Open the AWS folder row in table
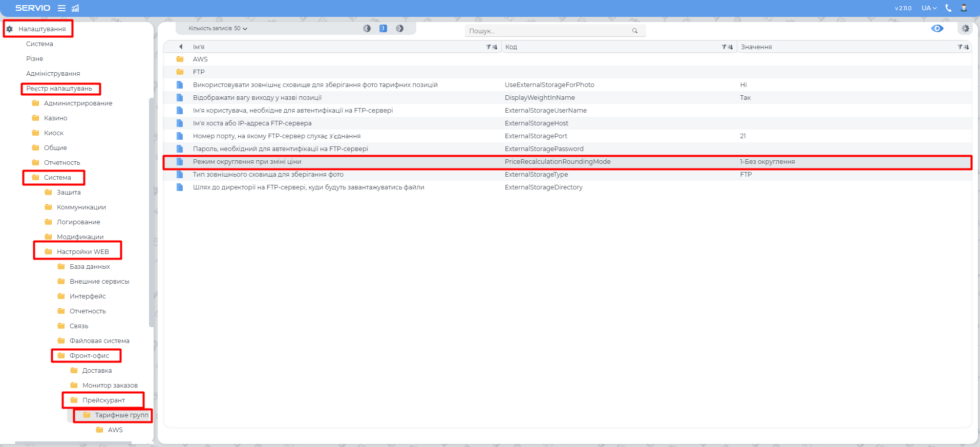Viewport: 980px width, 447px height. [200, 59]
